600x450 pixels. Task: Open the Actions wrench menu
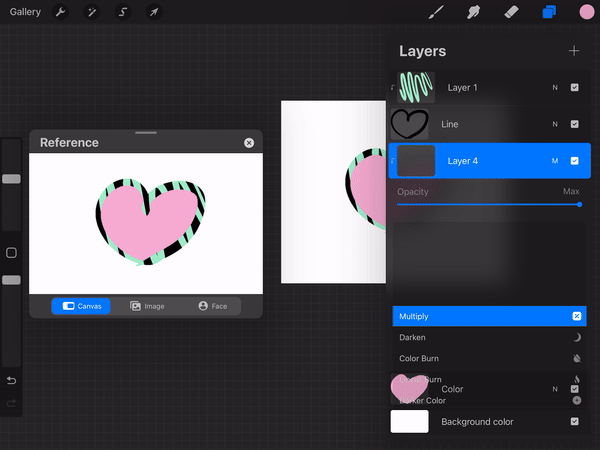pos(62,12)
